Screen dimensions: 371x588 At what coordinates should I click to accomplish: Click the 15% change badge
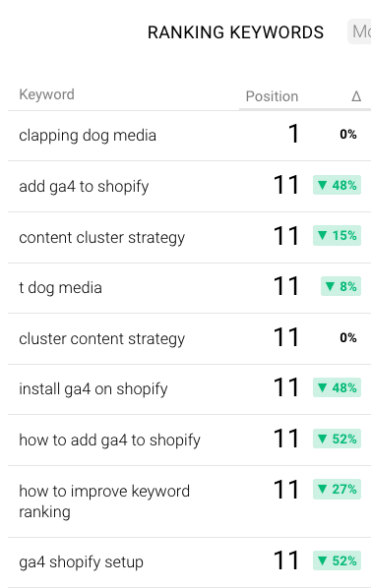click(x=337, y=236)
